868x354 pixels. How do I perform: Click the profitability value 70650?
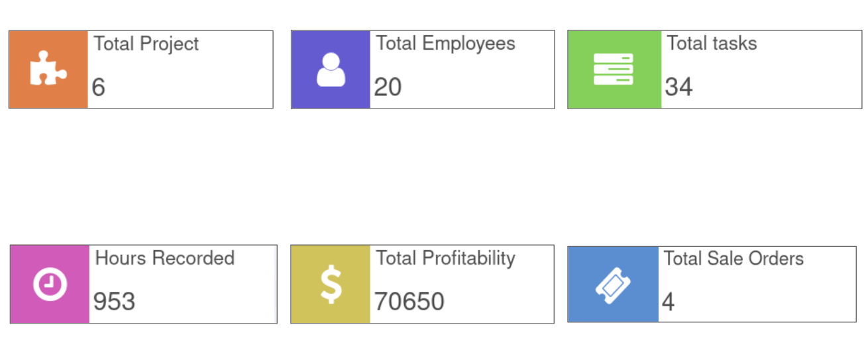pos(409,302)
